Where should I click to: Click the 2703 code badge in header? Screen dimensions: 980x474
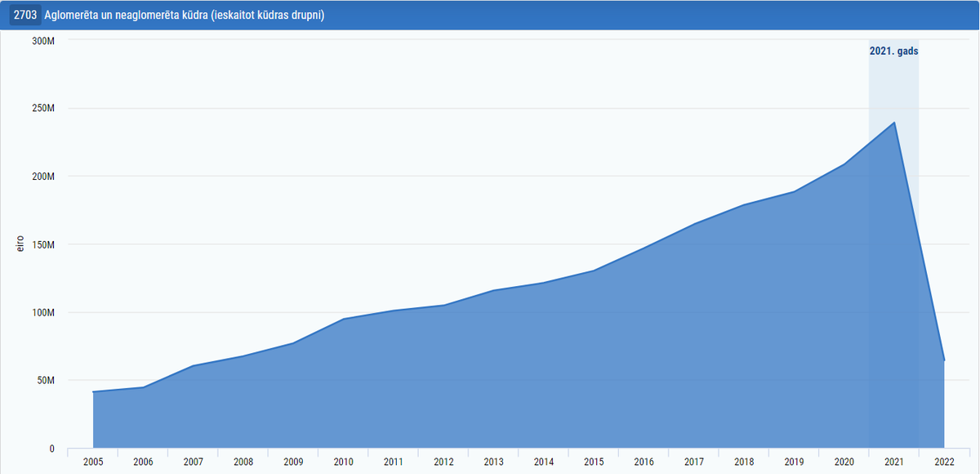point(24,16)
